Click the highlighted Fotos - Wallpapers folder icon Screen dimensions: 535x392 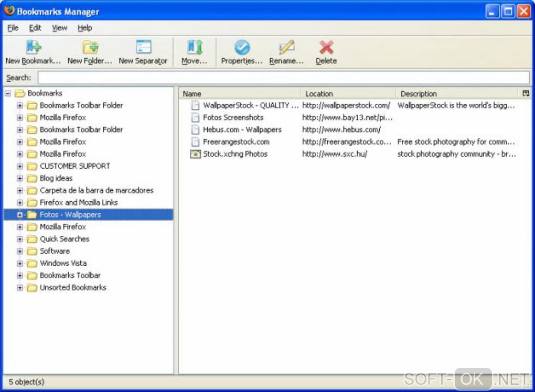point(32,215)
